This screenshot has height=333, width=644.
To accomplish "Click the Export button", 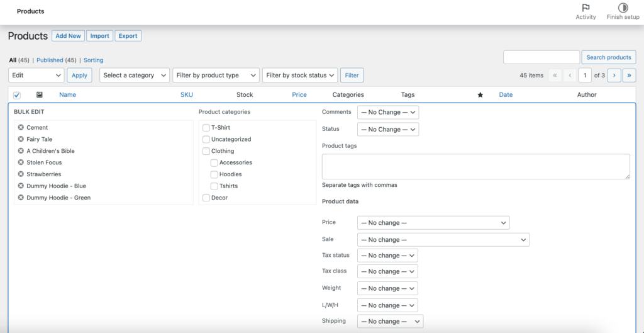I will 128,36.
